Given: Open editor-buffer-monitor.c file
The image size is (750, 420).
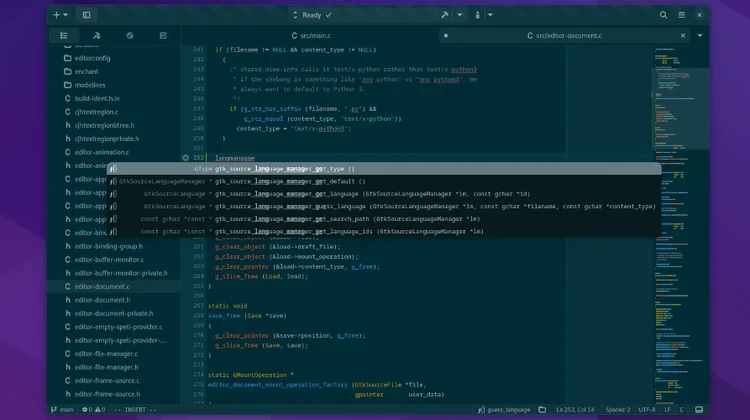Looking at the screenshot, I should click(x=109, y=259).
